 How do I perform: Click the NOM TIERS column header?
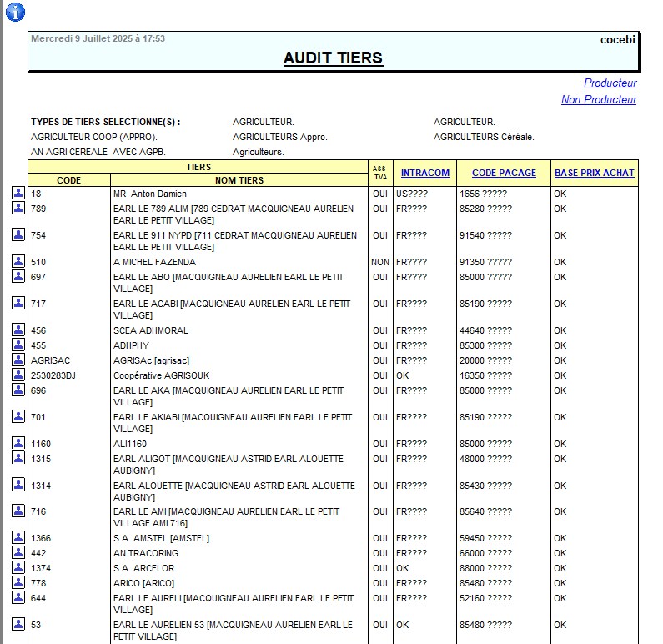(x=239, y=180)
